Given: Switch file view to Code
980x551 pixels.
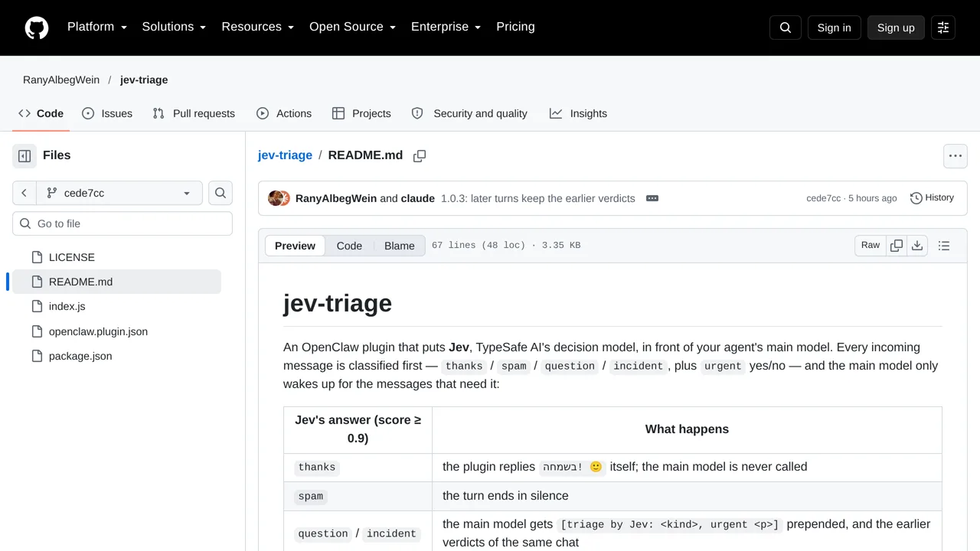Looking at the screenshot, I should point(349,246).
